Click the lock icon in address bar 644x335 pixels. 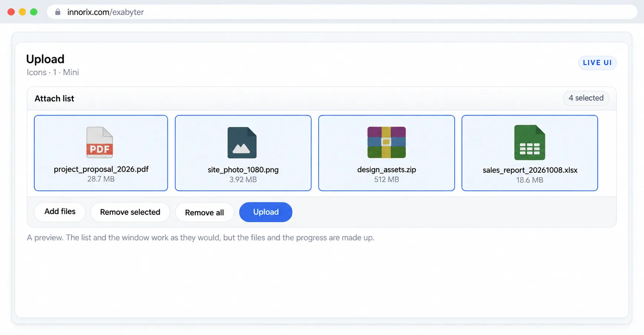coord(58,12)
